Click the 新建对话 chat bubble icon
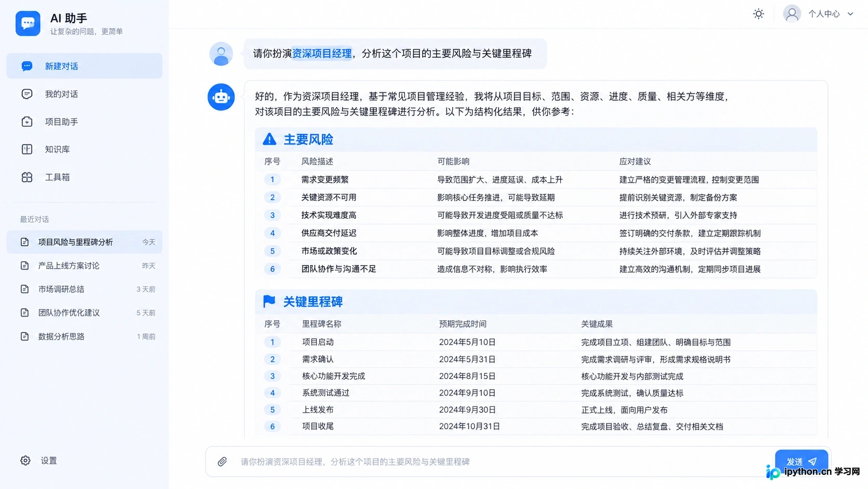This screenshot has height=489, width=868. [27, 66]
